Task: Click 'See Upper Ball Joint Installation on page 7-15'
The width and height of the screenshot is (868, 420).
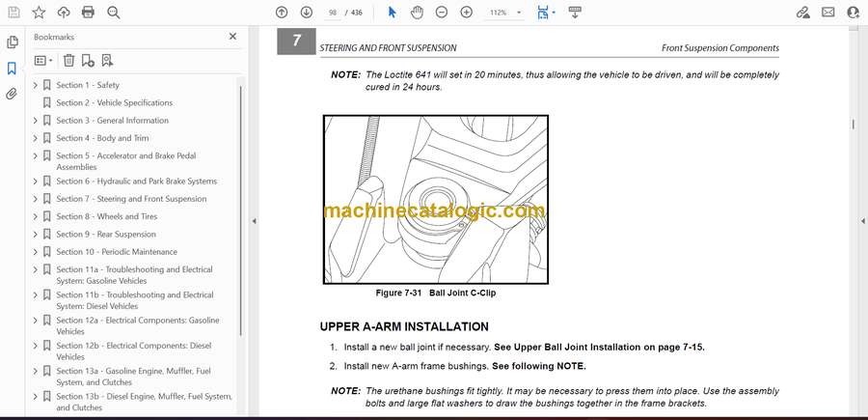Action: point(598,348)
